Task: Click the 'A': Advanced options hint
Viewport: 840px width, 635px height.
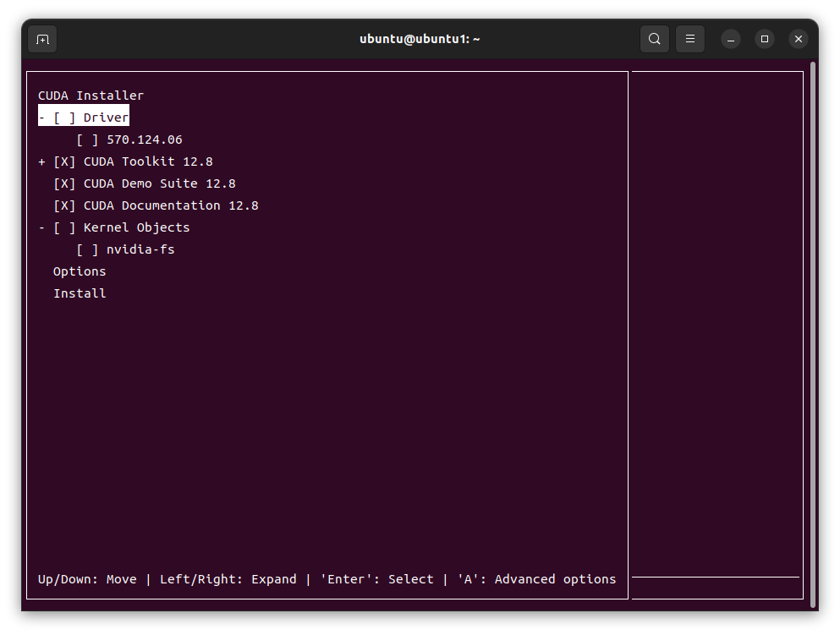Action: click(536, 579)
